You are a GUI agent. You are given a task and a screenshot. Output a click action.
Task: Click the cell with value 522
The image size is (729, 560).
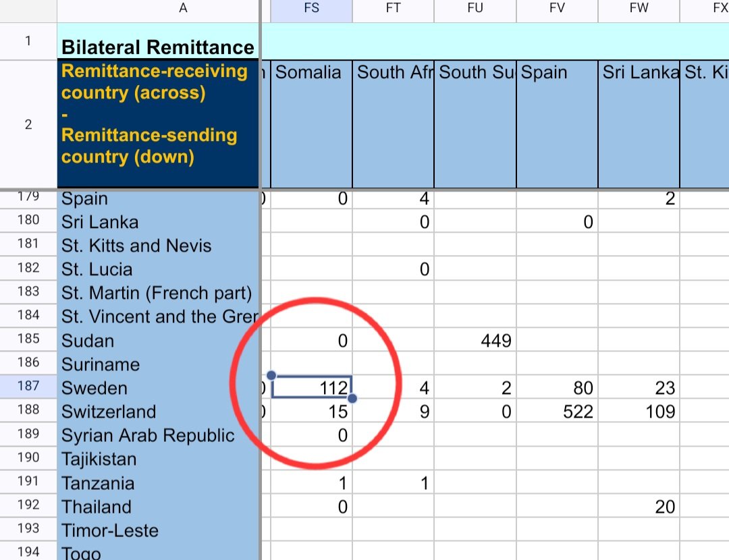pyautogui.click(x=557, y=411)
